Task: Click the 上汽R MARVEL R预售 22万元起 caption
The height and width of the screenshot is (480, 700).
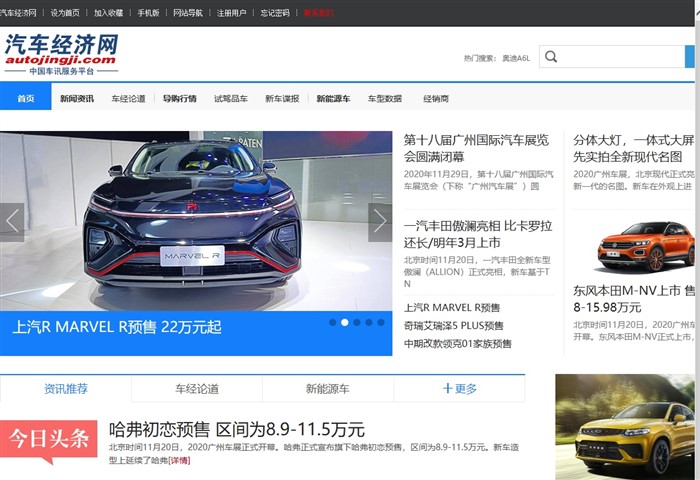Action: tap(117, 327)
